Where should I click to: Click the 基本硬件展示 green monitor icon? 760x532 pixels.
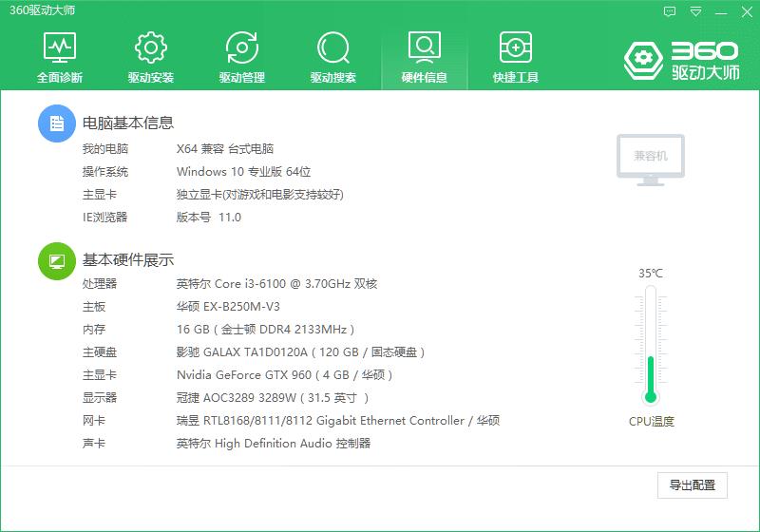pos(57,261)
